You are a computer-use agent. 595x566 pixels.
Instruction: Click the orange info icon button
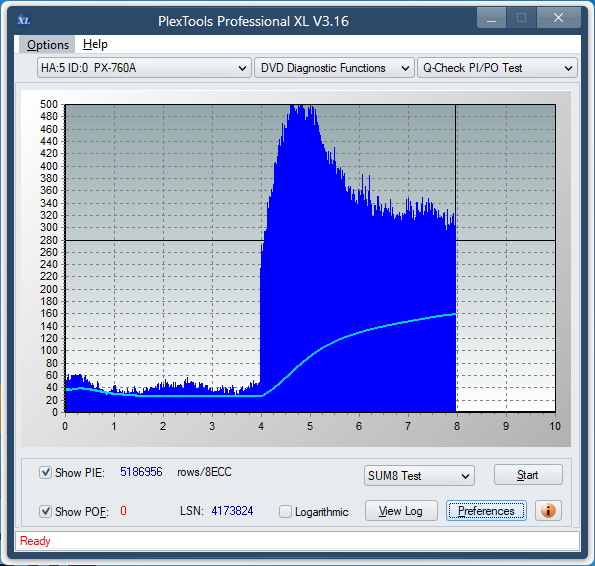548,511
